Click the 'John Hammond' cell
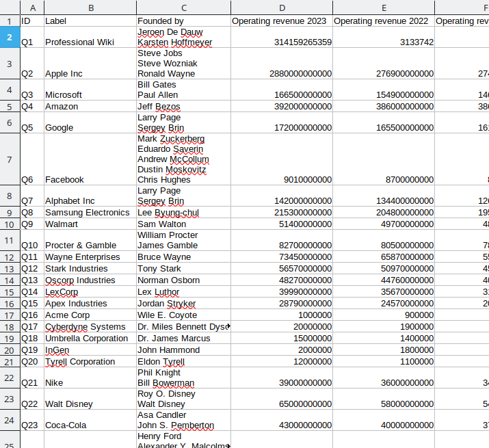This screenshot has height=448, width=489. [x=184, y=350]
